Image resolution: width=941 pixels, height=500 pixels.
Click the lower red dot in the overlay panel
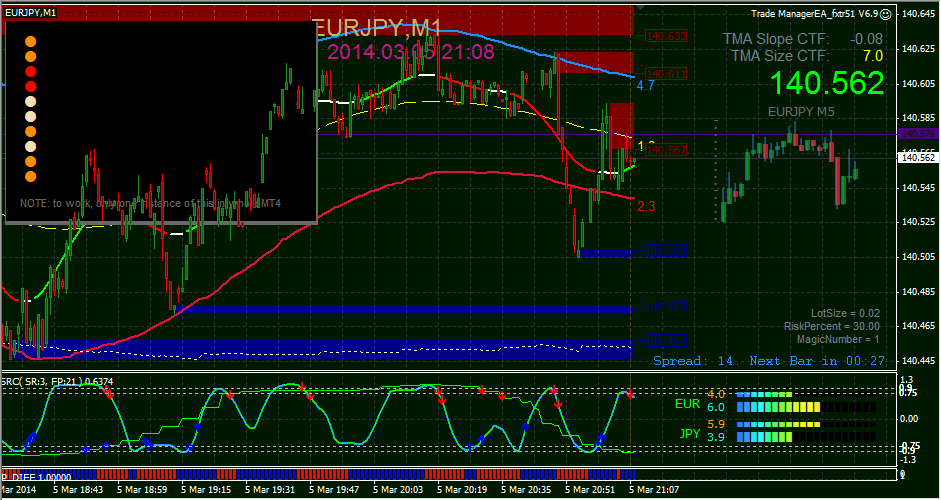31,86
